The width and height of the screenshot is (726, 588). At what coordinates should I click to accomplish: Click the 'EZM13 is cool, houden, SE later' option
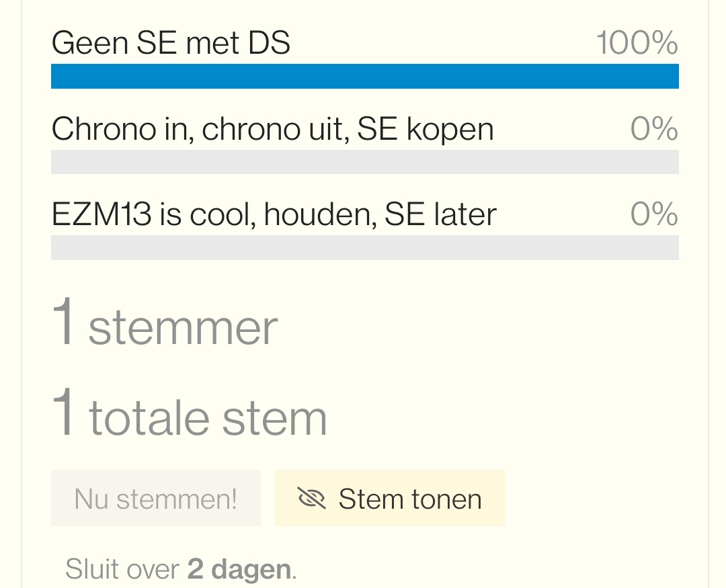[274, 214]
